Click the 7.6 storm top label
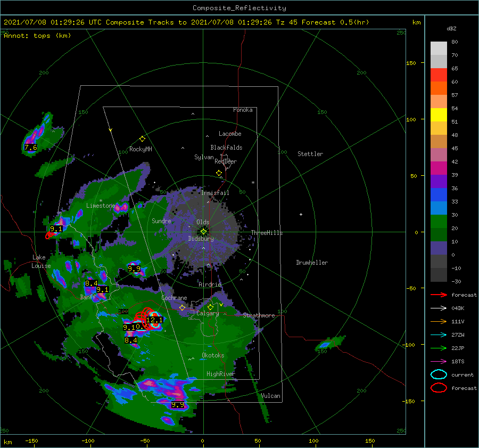Viewport: 479px width, 448px height. point(30,148)
